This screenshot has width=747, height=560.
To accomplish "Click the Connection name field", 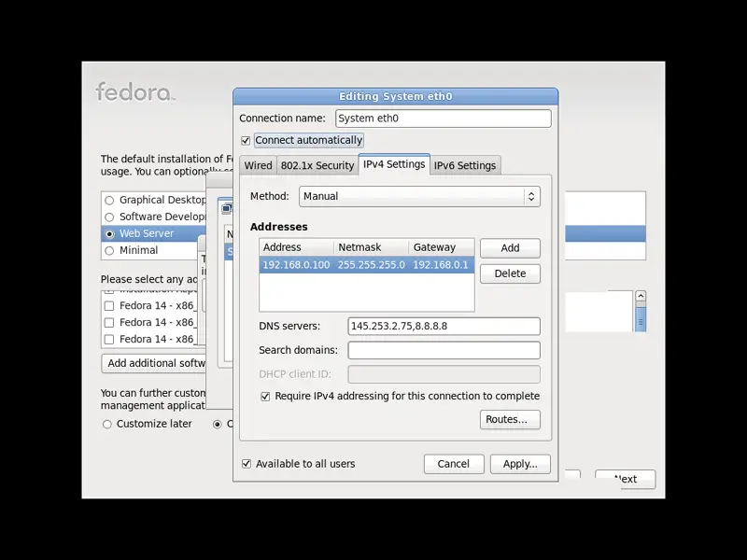I will pos(443,119).
